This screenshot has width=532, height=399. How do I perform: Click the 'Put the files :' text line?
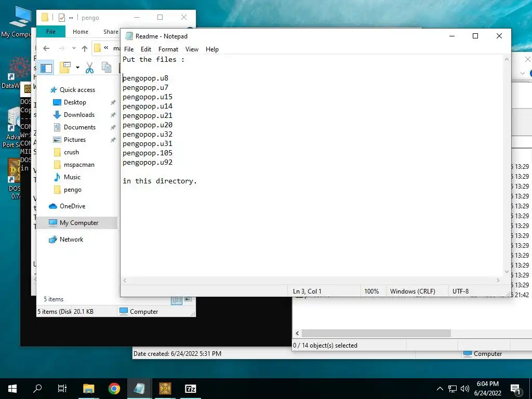153,59
